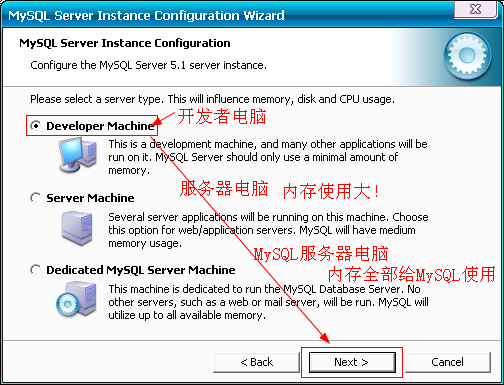Click the 'Please select a server type' instruction
504x385 pixels.
[x=212, y=99]
